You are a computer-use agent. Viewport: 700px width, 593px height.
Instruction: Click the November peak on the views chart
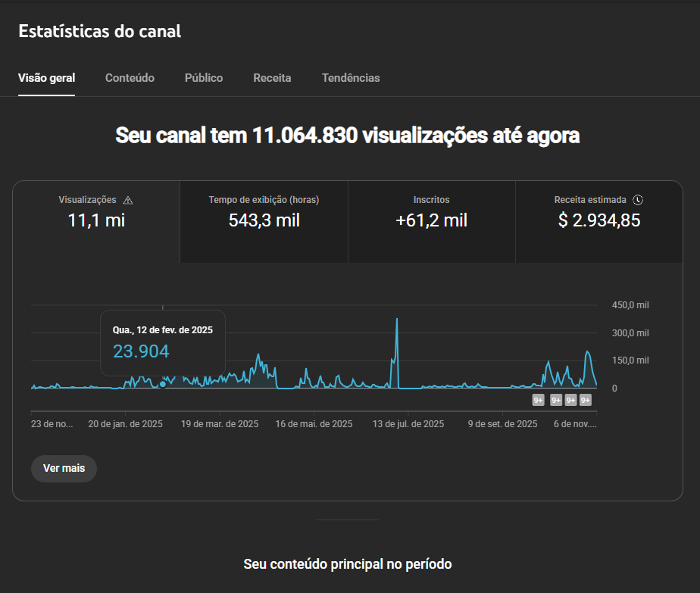click(587, 352)
